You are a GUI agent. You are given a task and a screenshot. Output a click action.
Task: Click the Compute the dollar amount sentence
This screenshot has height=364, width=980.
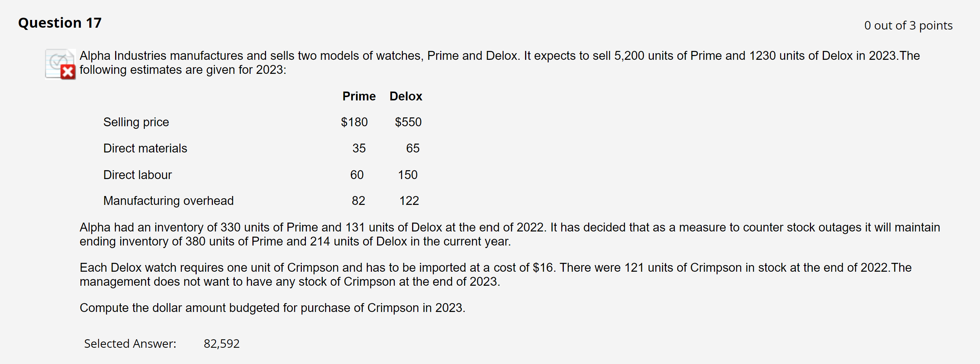click(x=272, y=308)
